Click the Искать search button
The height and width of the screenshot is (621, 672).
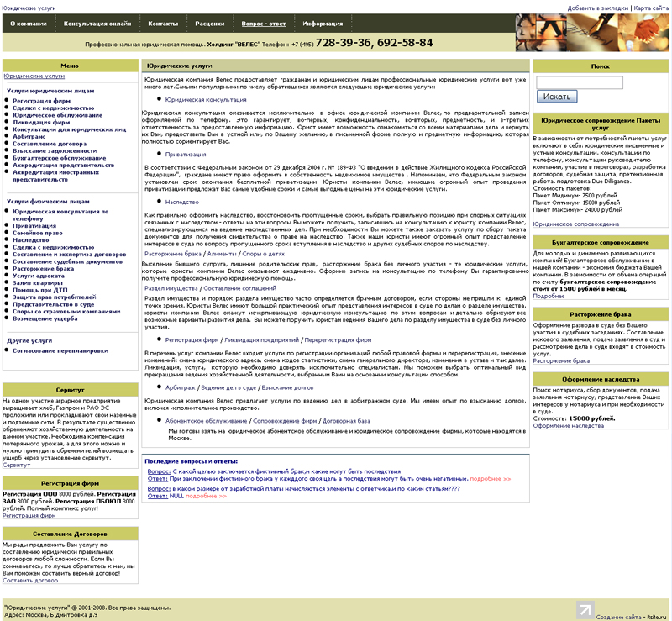tap(557, 97)
